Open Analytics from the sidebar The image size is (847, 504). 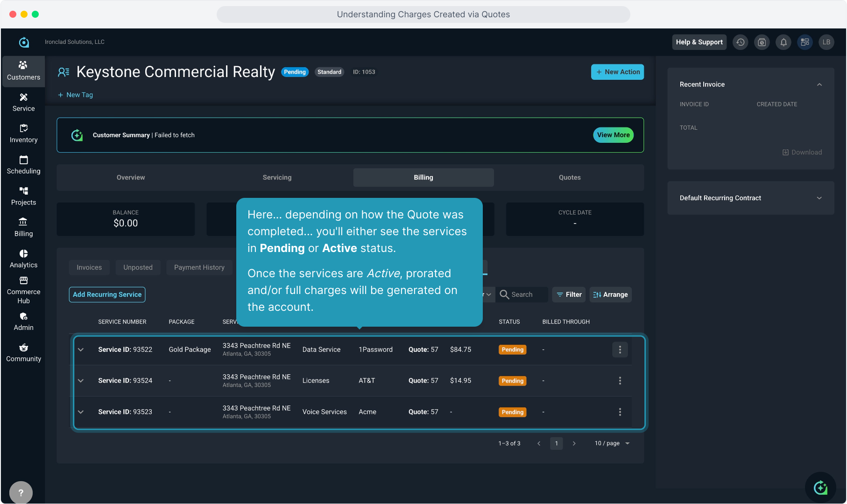click(23, 259)
